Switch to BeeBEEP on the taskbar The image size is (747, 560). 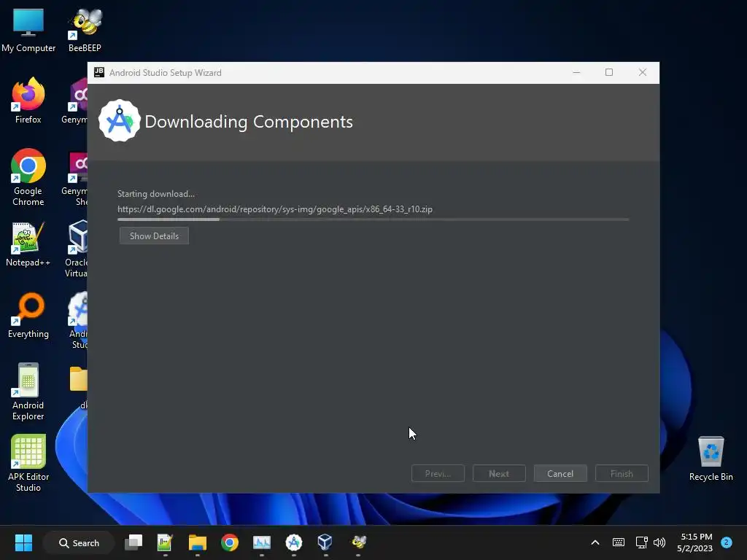click(x=358, y=542)
